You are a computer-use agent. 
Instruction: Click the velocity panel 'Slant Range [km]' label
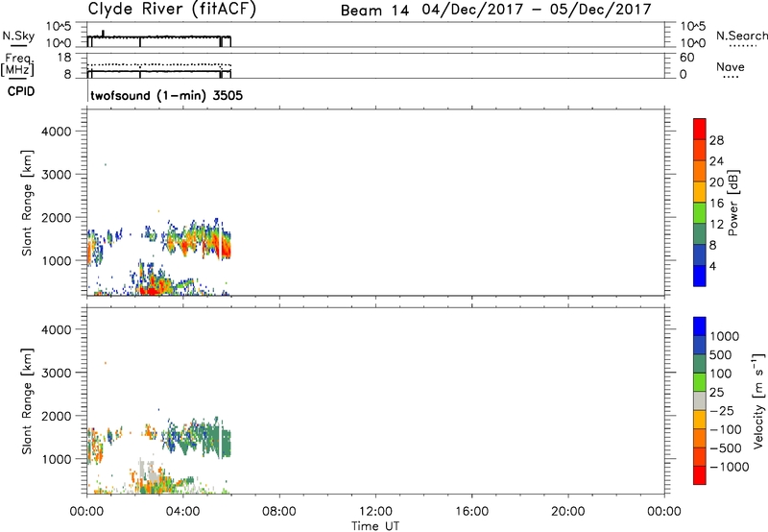[27, 401]
